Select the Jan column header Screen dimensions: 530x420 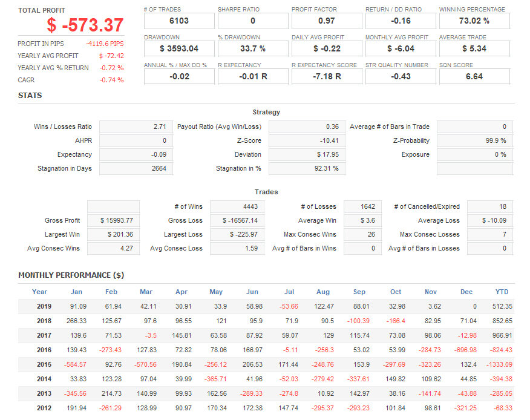click(x=76, y=292)
